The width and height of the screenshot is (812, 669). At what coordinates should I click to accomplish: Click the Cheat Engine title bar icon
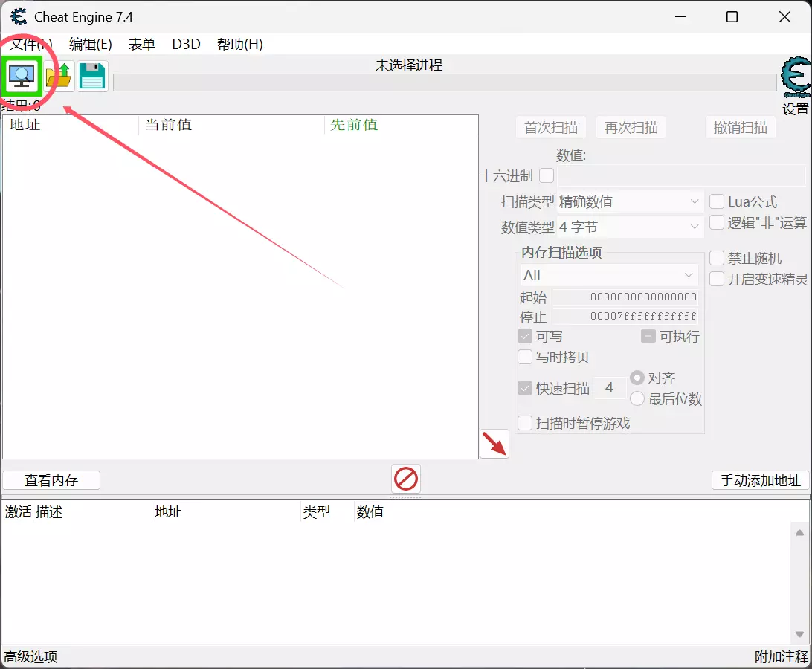click(x=18, y=16)
